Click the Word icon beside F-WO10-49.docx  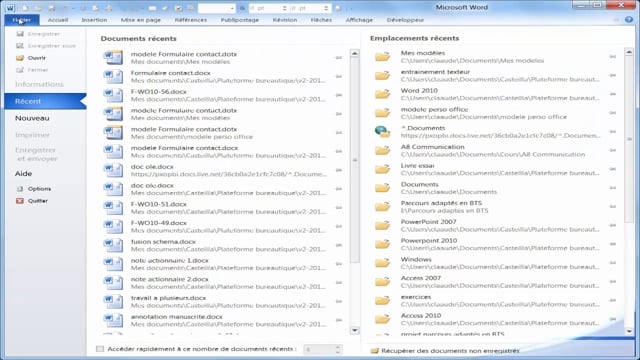coord(113,227)
